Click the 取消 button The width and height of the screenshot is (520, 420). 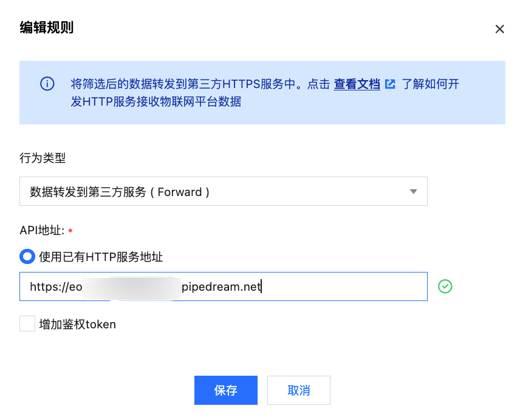click(x=298, y=390)
